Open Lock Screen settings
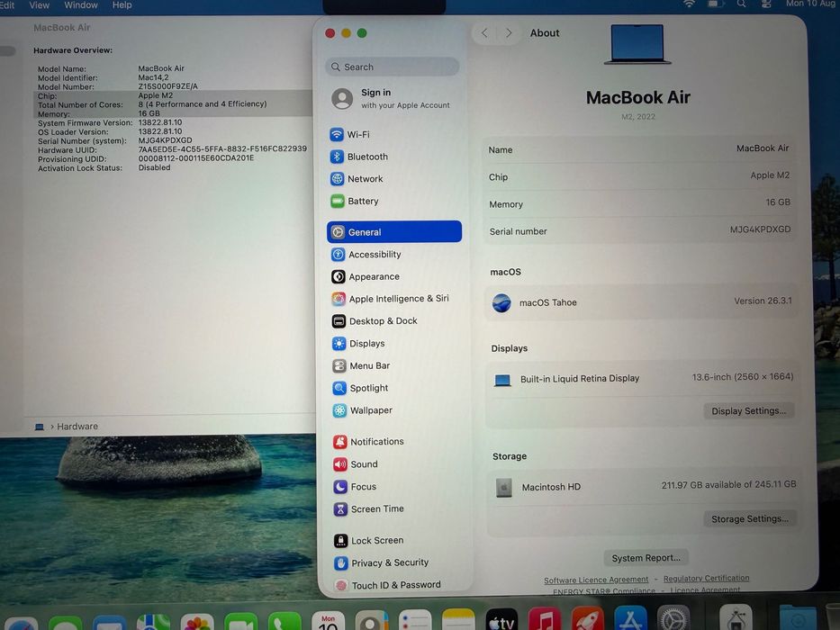 pos(368,541)
